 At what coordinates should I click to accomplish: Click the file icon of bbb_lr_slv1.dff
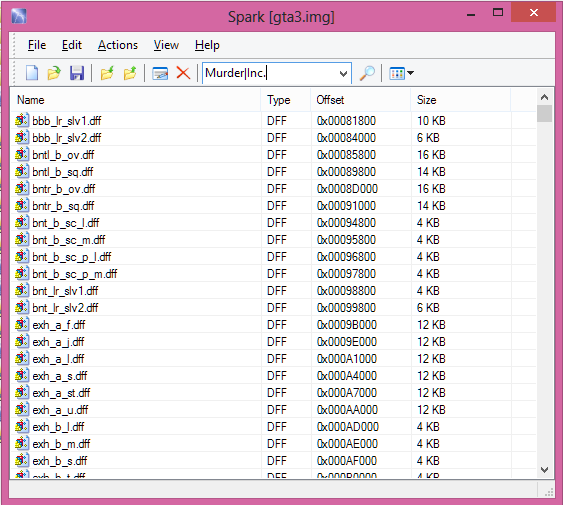[22, 120]
